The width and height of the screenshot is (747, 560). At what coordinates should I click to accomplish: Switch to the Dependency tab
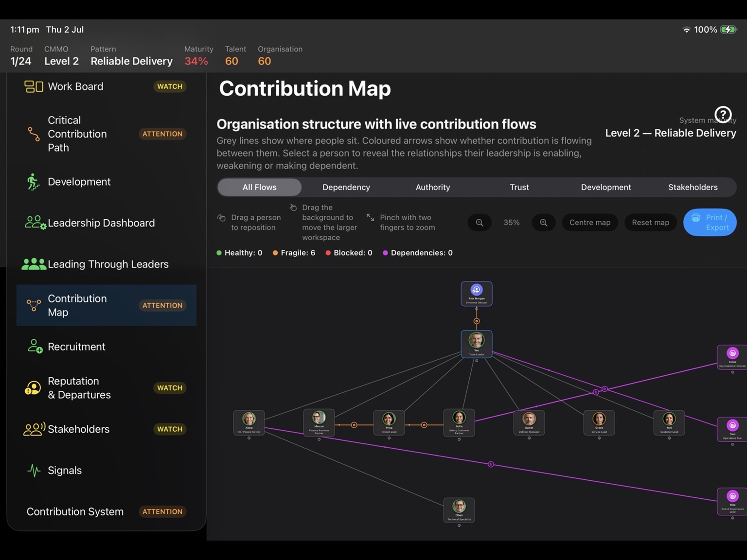346,187
